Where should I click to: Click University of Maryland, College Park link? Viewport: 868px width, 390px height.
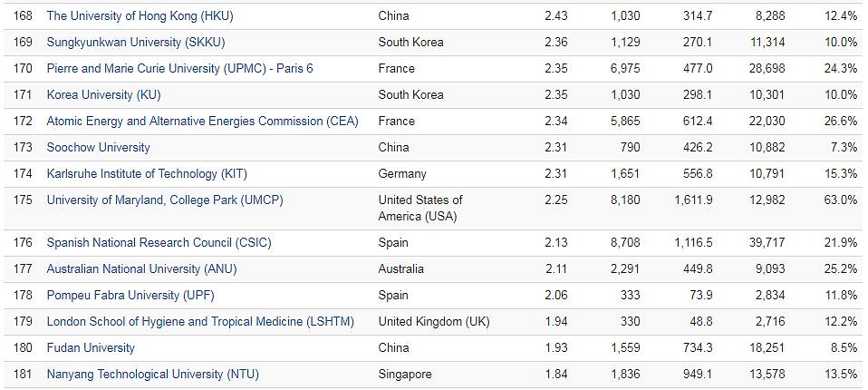point(165,200)
